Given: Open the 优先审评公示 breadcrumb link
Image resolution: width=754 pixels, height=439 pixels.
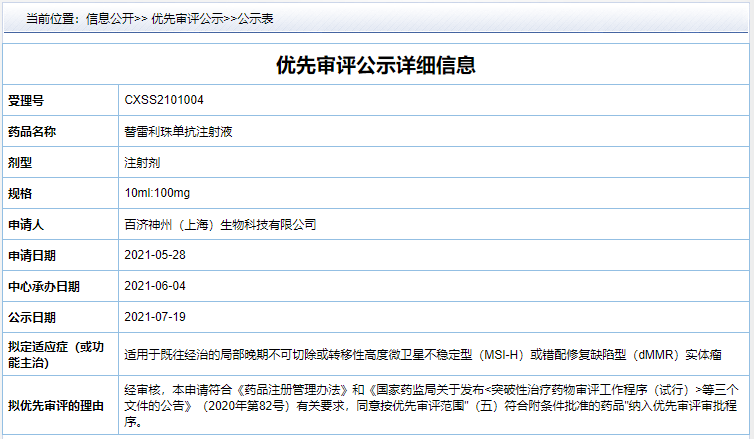Looking at the screenshot, I should point(188,19).
